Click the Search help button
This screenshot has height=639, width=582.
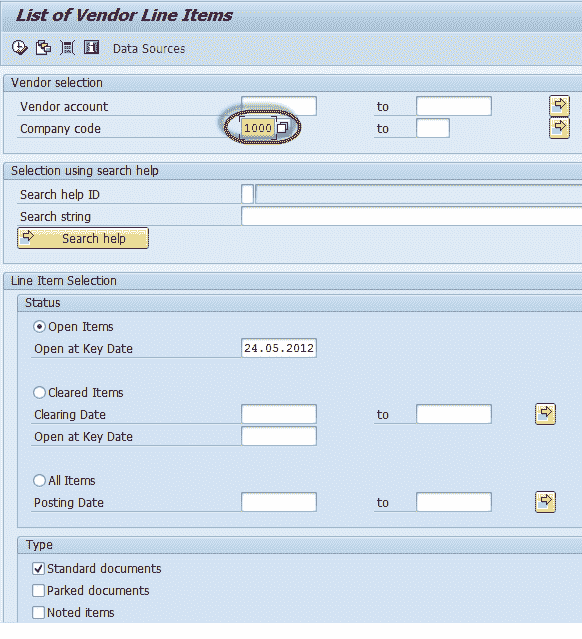83,238
